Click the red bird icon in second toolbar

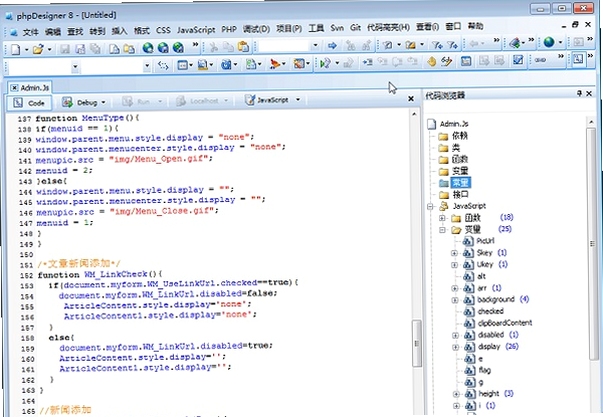click(x=275, y=64)
